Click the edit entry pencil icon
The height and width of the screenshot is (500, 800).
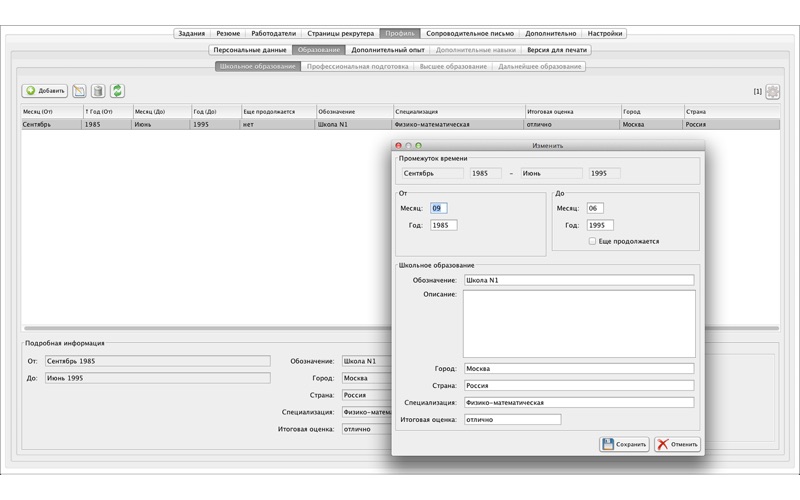click(x=79, y=91)
